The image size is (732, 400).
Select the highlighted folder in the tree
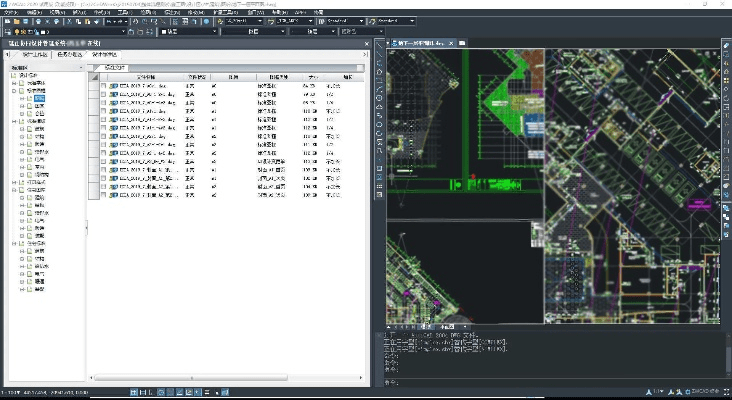pos(38,99)
